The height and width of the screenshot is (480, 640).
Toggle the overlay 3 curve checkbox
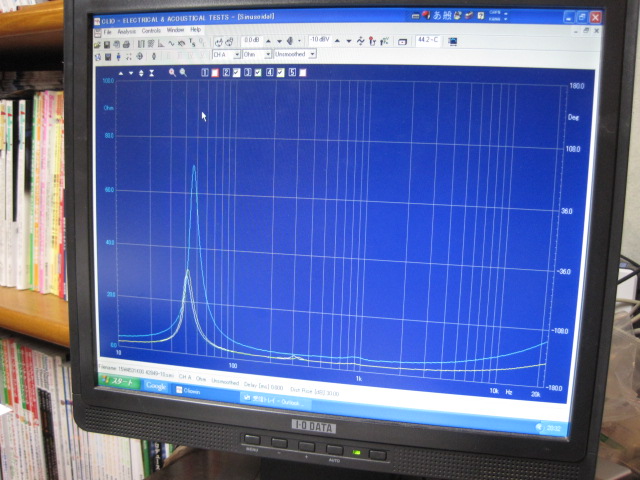[x=259, y=73]
